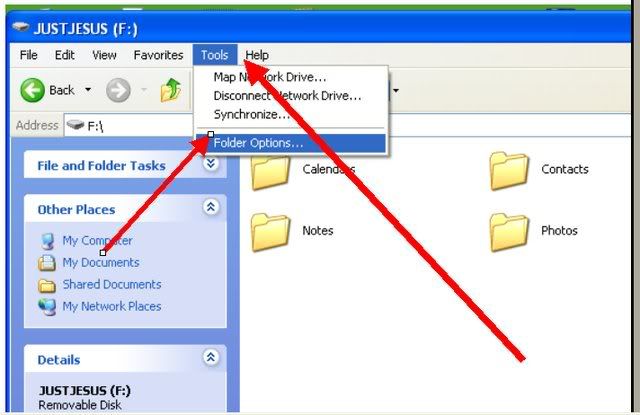Open the Calendars folder icon
The height and width of the screenshot is (415, 640).
click(x=270, y=173)
